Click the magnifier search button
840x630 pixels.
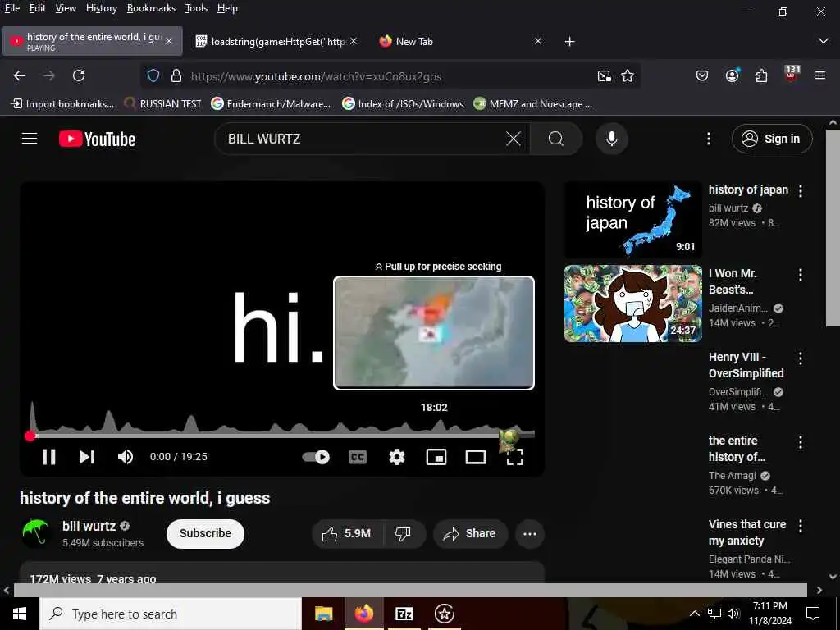pyautogui.click(x=556, y=139)
